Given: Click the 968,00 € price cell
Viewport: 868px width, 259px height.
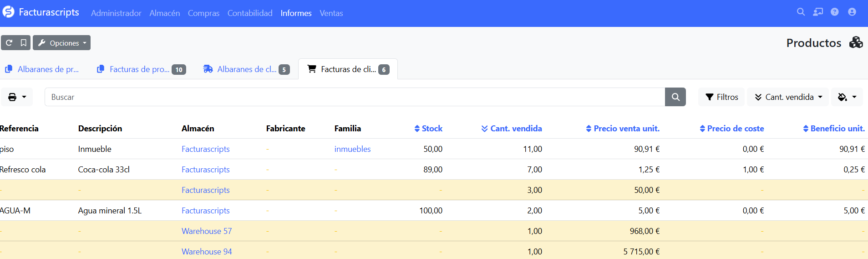Looking at the screenshot, I should tap(645, 231).
